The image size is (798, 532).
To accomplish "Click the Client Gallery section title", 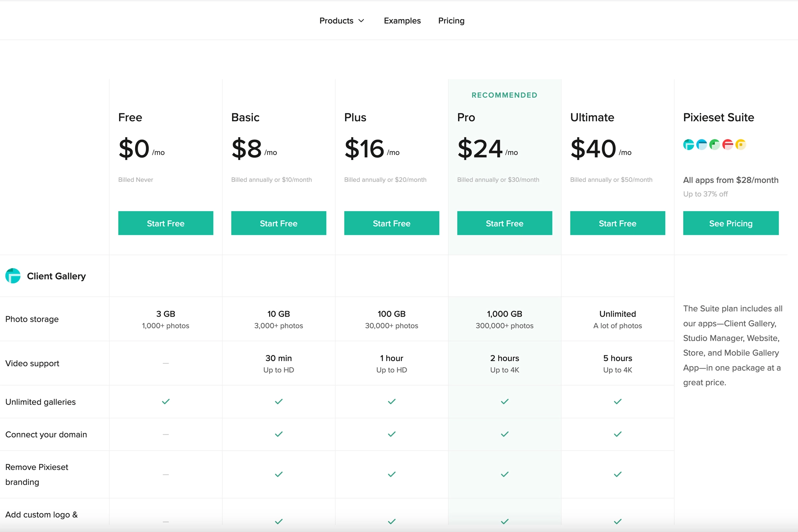I will (x=56, y=276).
